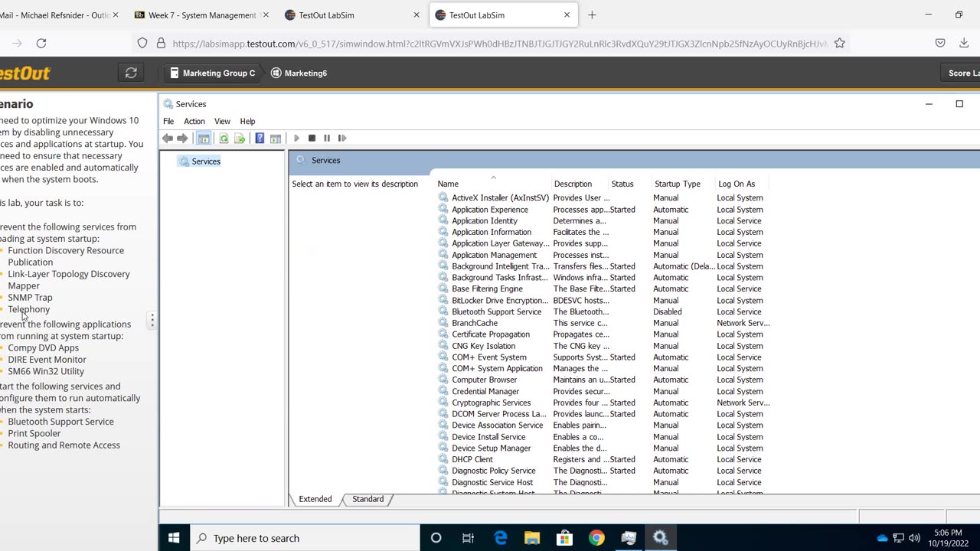Click the Start Service play icon
This screenshot has height=551, width=980.
click(x=296, y=139)
